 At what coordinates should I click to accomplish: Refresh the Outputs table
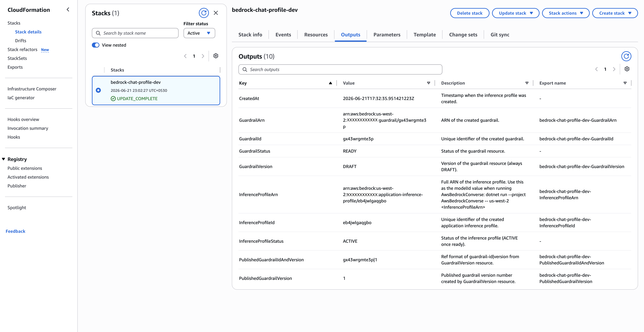[x=626, y=56]
